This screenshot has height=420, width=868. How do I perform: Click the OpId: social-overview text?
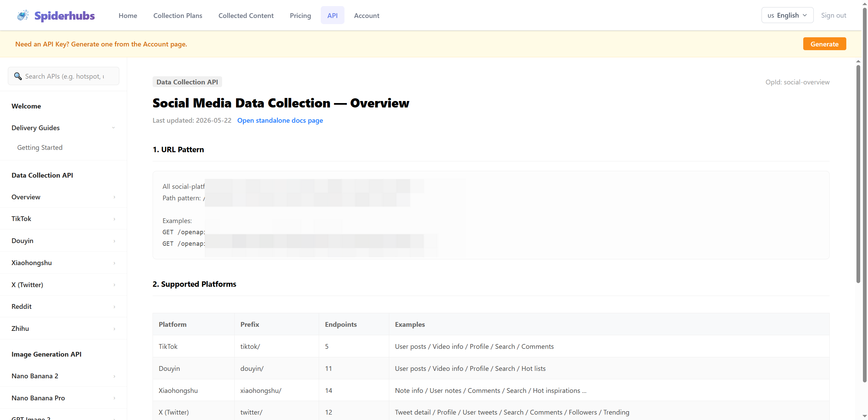pos(797,82)
